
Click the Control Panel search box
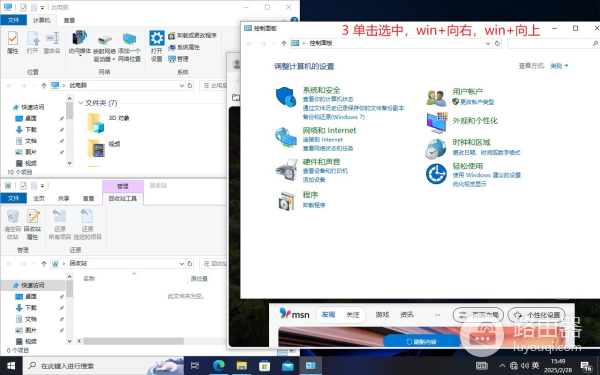(x=553, y=43)
